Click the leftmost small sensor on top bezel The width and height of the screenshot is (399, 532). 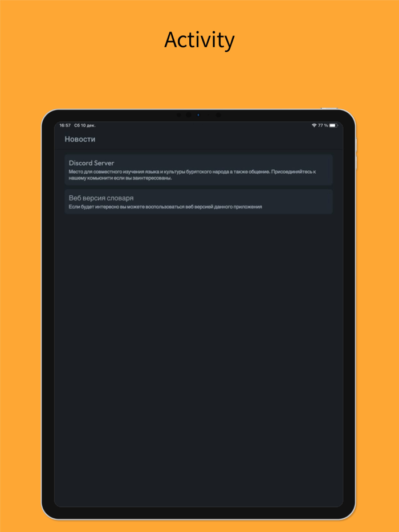(x=179, y=115)
